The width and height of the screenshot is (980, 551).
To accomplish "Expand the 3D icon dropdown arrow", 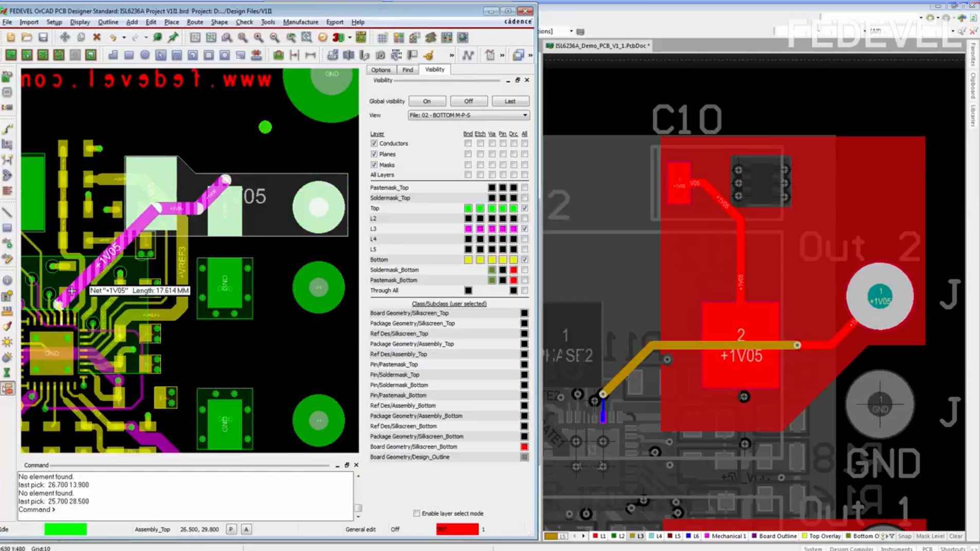I will click(x=350, y=38).
